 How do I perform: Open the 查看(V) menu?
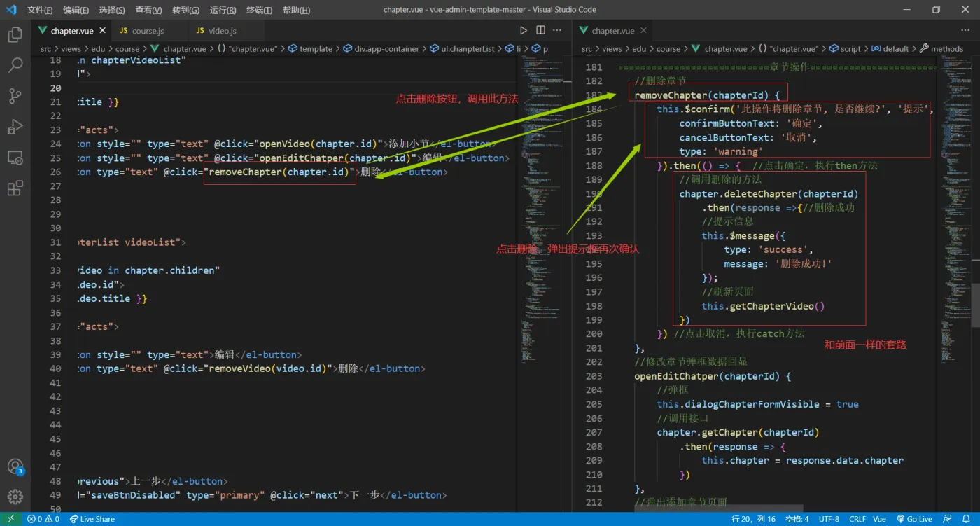click(148, 10)
